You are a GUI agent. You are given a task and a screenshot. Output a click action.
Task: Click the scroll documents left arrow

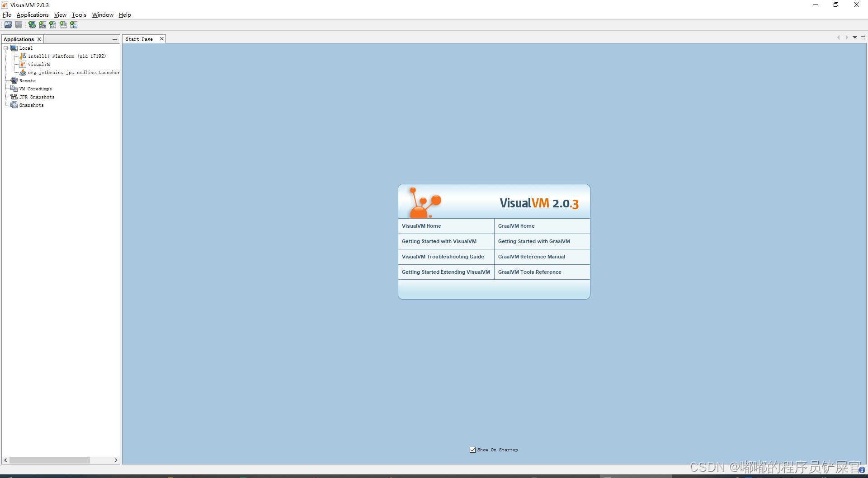click(839, 37)
